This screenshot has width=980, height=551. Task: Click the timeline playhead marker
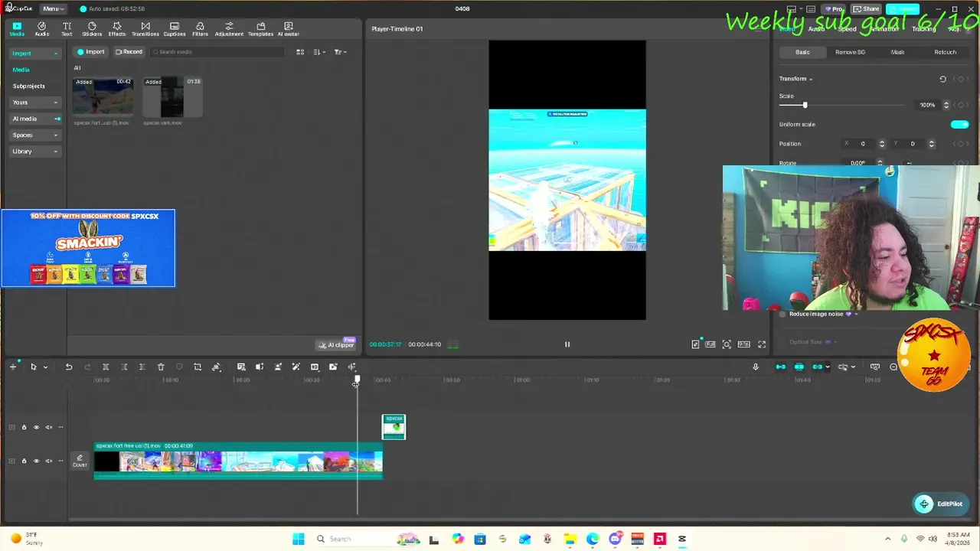click(x=357, y=380)
